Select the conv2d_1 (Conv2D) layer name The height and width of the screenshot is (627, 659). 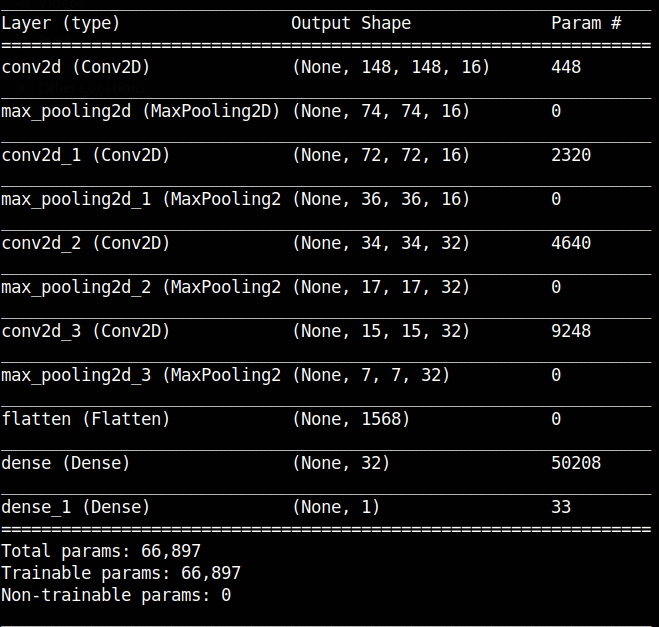(86, 155)
